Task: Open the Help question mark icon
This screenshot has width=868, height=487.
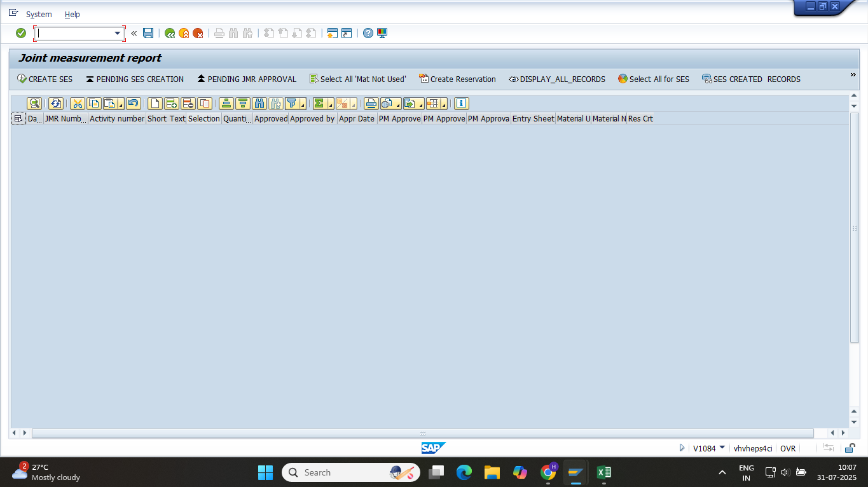Action: pyautogui.click(x=368, y=33)
